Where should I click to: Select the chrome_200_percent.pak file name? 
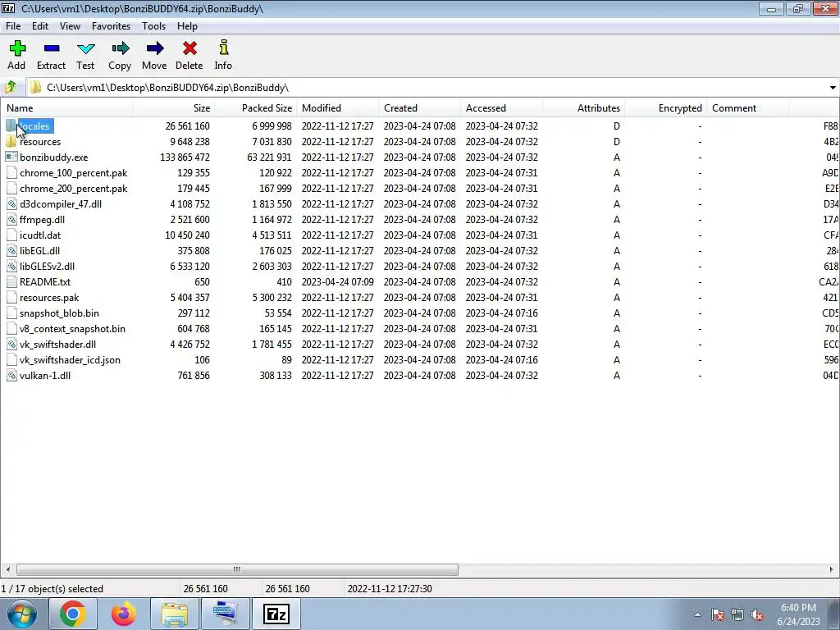click(73, 189)
